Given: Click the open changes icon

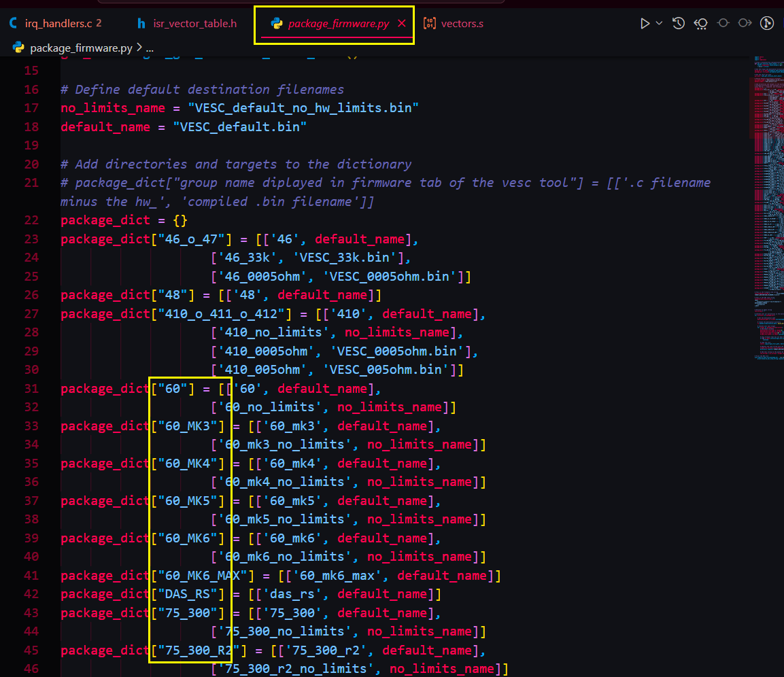Looking at the screenshot, I should 700,24.
